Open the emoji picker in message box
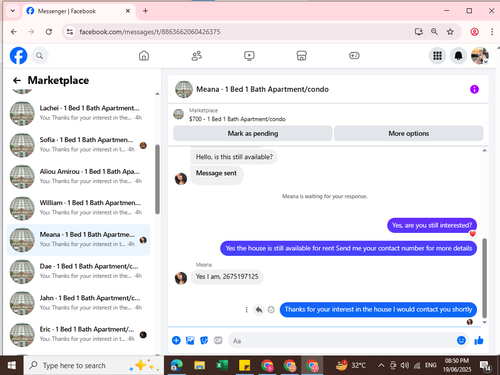 click(461, 340)
